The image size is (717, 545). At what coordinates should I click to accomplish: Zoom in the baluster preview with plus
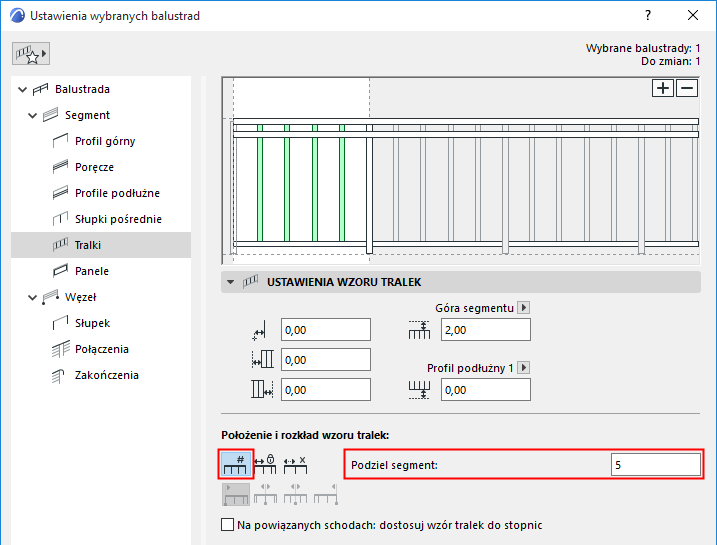click(x=663, y=88)
